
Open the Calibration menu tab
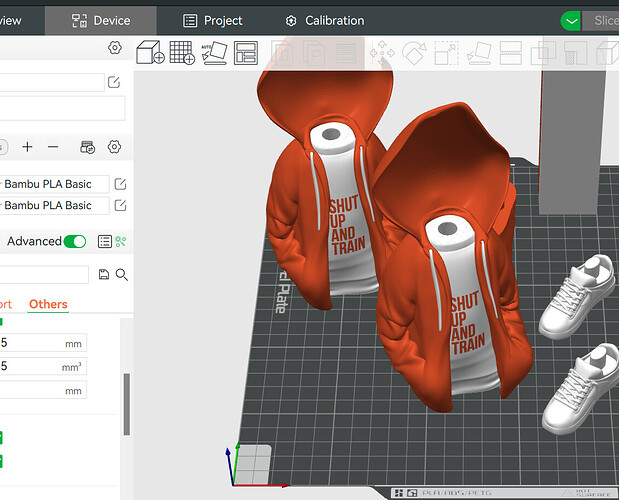325,21
